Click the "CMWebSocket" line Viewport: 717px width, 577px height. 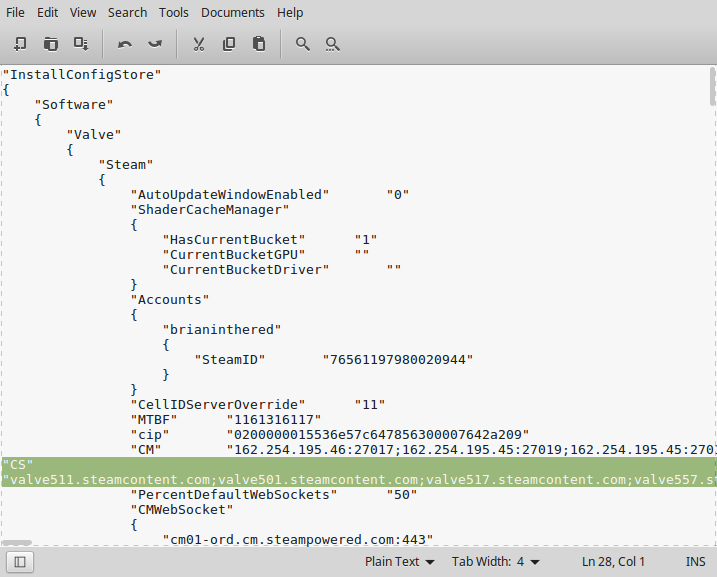(182, 510)
